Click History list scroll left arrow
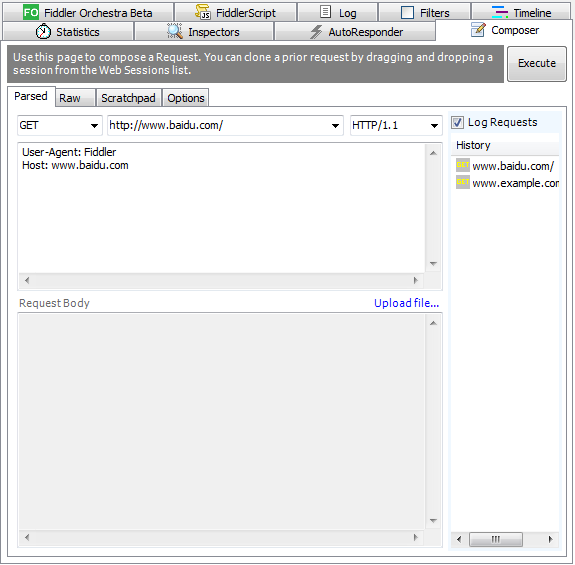 459,539
